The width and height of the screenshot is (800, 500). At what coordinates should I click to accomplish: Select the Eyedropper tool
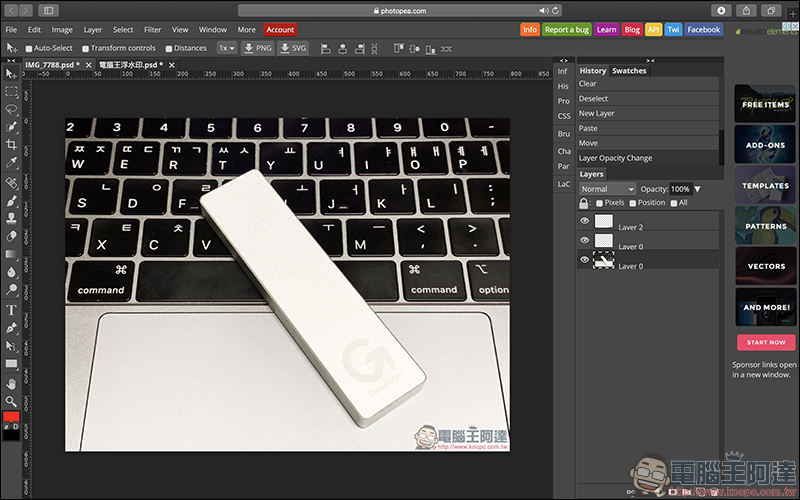[11, 163]
